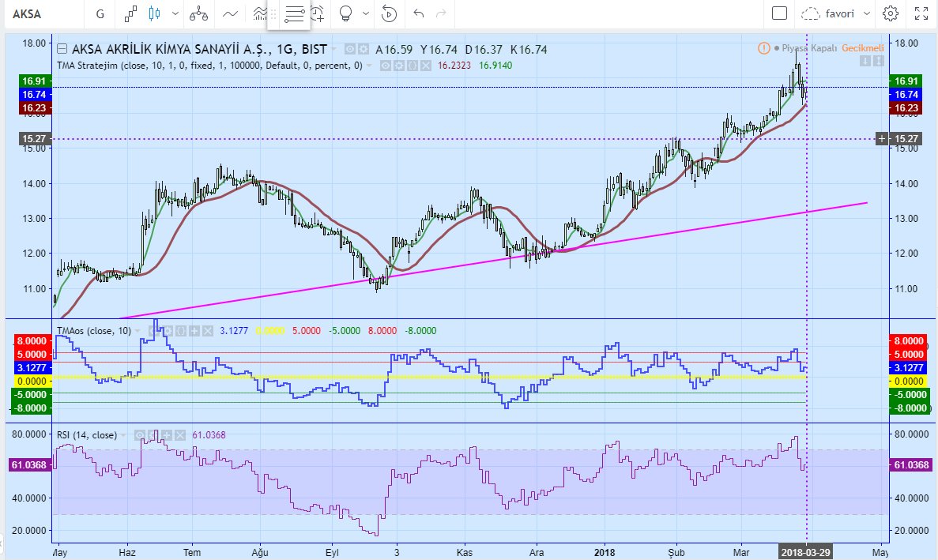Start the bar replay icon
This screenshot has height=560, width=938.
[x=389, y=13]
